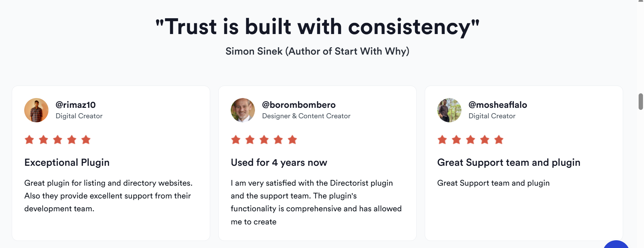Click the third star in @mosheaflalo's rating
644x248 pixels.
click(471, 139)
